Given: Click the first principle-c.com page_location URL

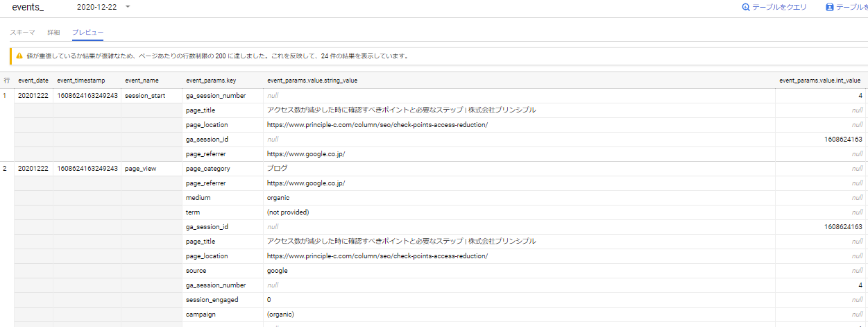Looking at the screenshot, I should [x=377, y=125].
